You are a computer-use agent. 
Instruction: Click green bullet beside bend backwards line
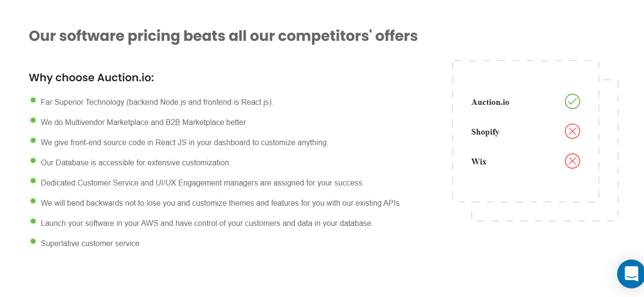coord(33,201)
